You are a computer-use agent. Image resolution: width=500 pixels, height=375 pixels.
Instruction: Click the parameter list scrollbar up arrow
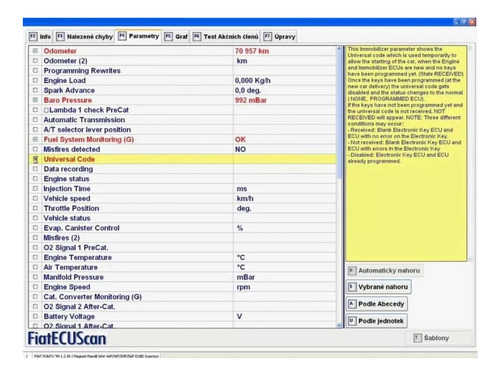(339, 49)
